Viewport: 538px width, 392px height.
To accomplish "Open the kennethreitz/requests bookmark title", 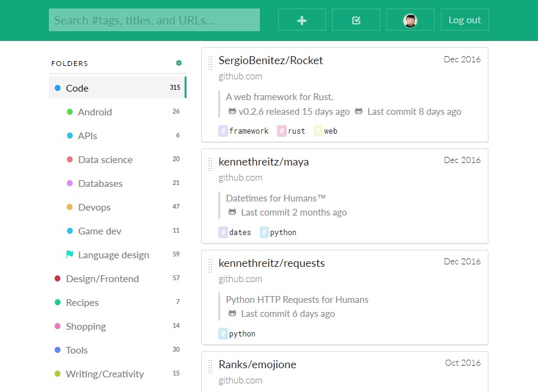I will coord(271,263).
